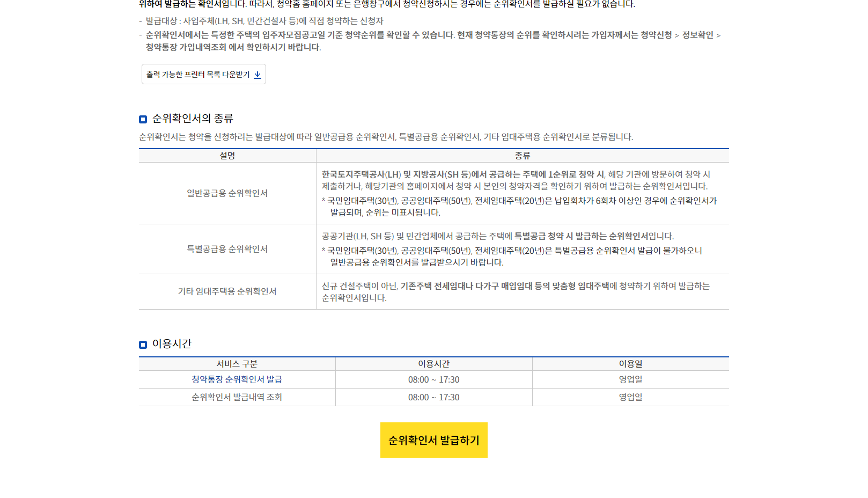Click the bolded 특별공급 청약 시 text
The image size is (868, 498).
pyautogui.click(x=543, y=235)
